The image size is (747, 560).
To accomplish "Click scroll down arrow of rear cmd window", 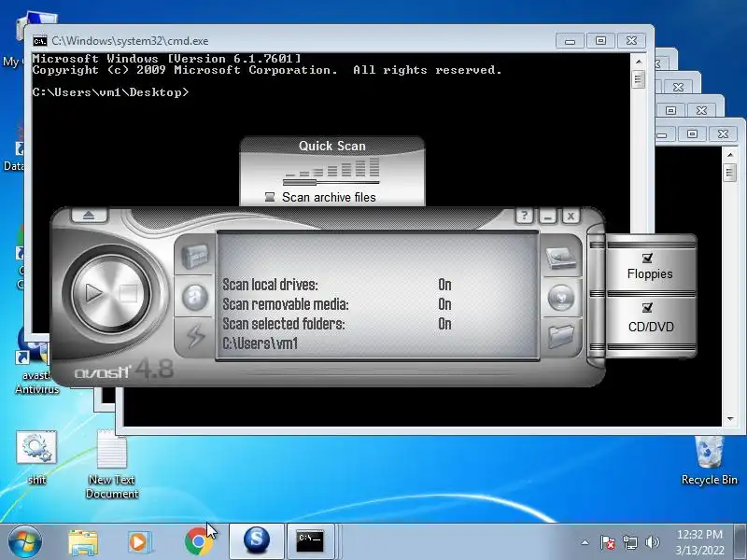I will [x=730, y=418].
